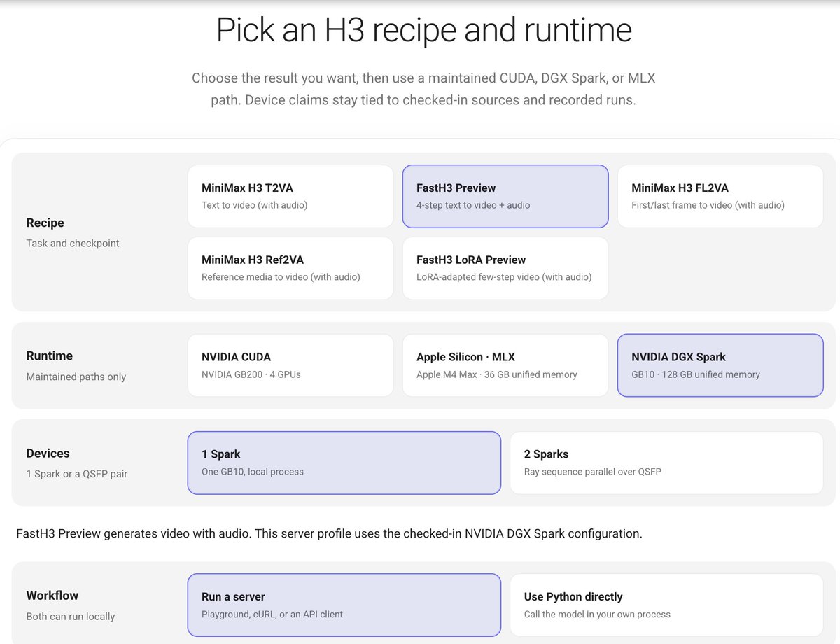The height and width of the screenshot is (644, 840).
Task: Choose the Run a server workflow
Action: click(344, 605)
